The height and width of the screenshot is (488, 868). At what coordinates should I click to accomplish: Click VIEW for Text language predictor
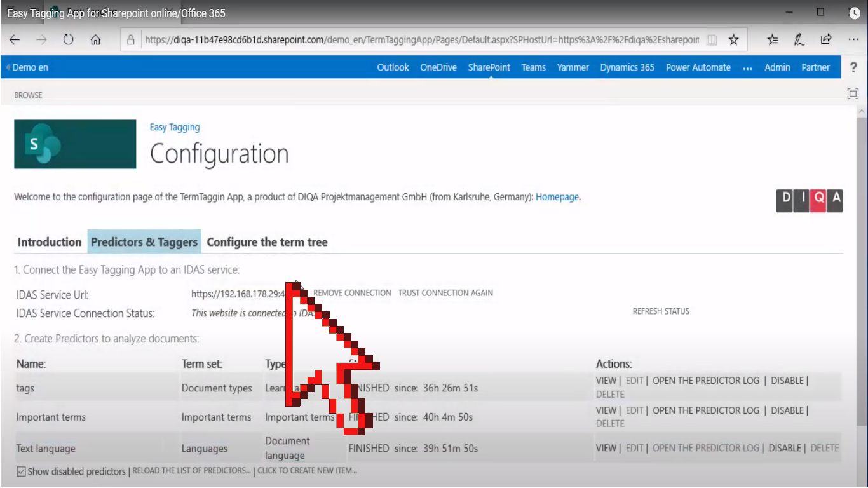coord(606,448)
